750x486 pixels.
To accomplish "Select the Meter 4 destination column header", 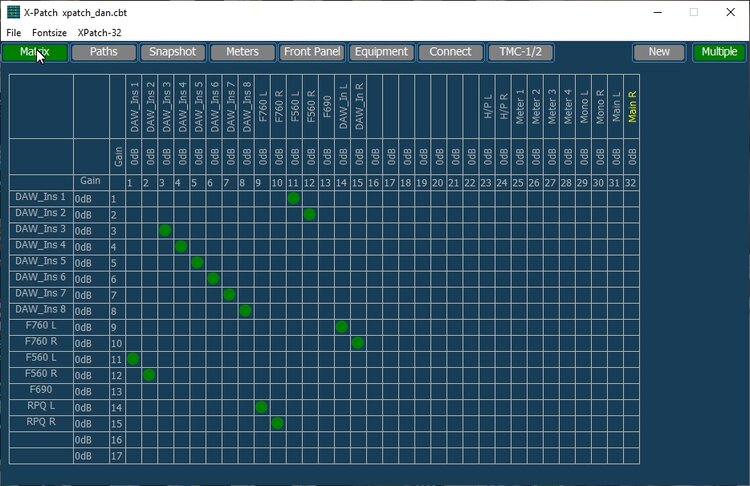I will point(568,107).
